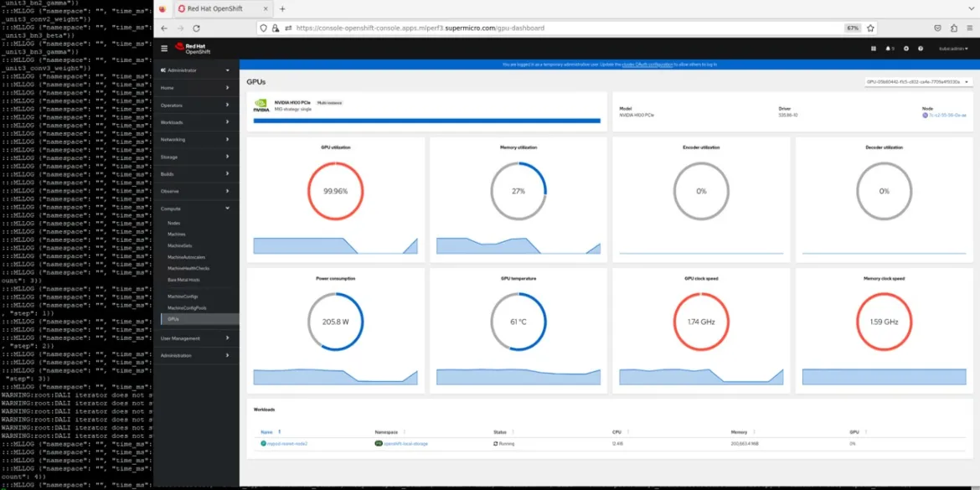This screenshot has width=980, height=490.
Task: Expand the Home navigation section
Action: tap(196, 88)
